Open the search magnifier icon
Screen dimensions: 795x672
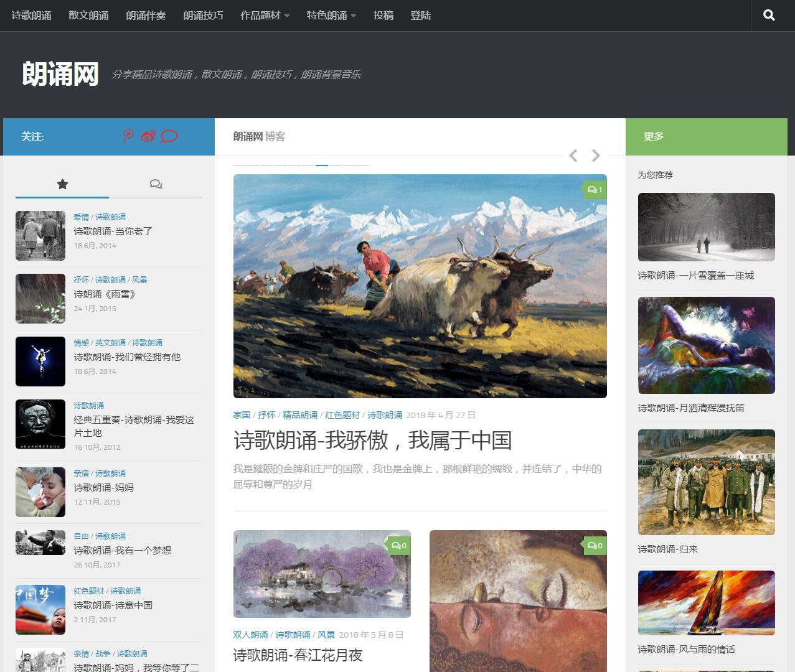pyautogui.click(x=769, y=16)
